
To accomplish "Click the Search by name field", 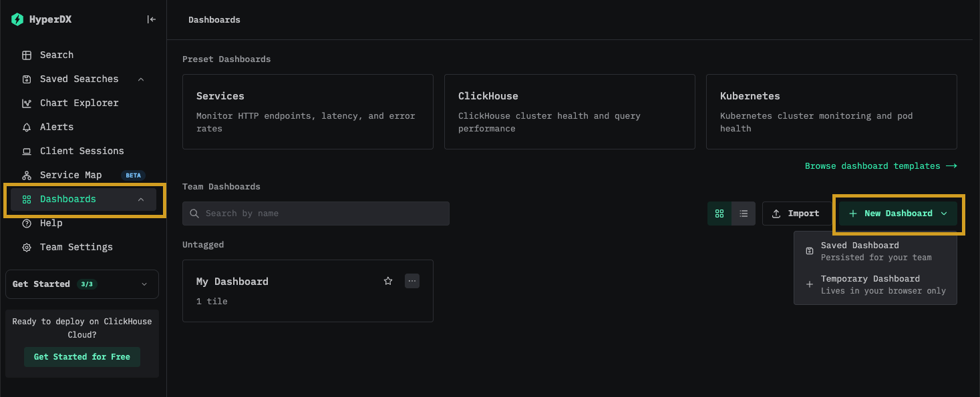I will (x=316, y=214).
